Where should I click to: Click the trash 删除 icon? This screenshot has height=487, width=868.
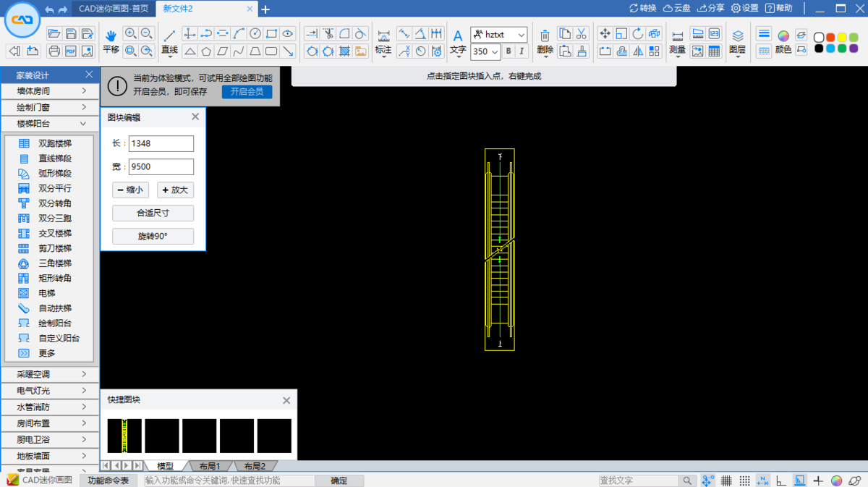click(545, 35)
